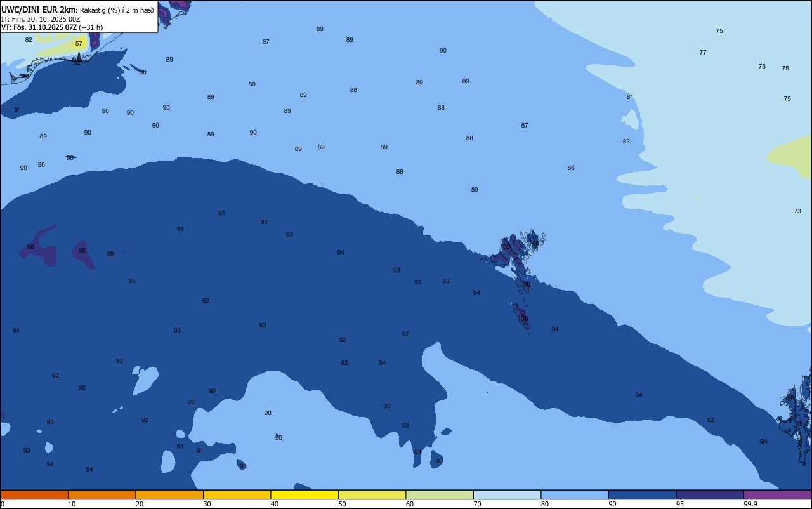Viewport: 812px width, 509px height.
Task: Click the legend tick label 70
Action: (477, 504)
